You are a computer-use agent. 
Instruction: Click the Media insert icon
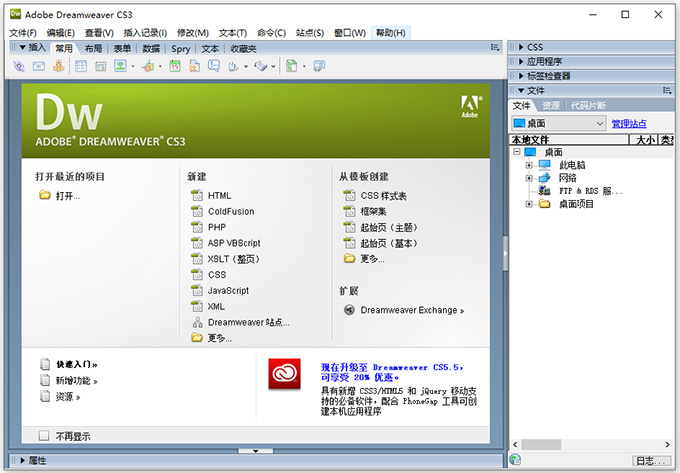(x=148, y=66)
